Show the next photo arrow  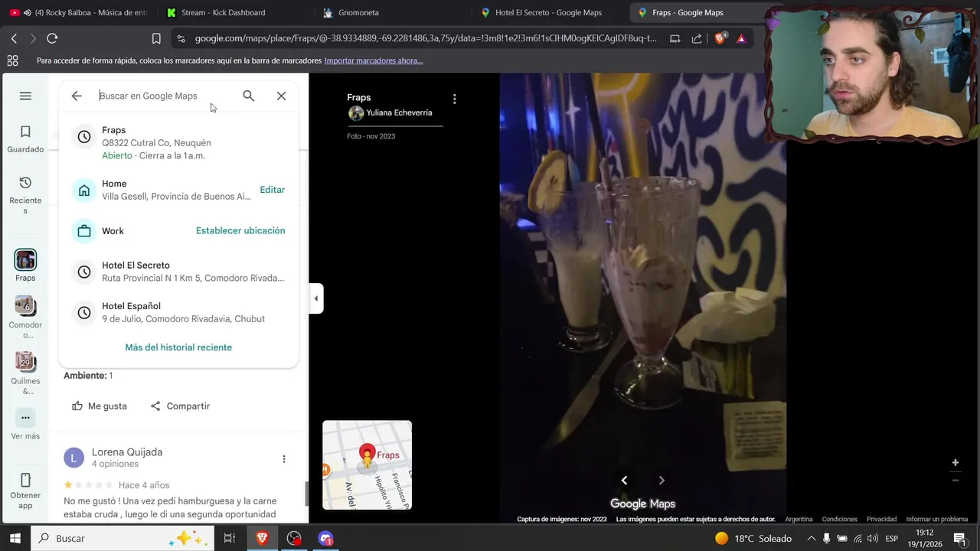(x=661, y=481)
